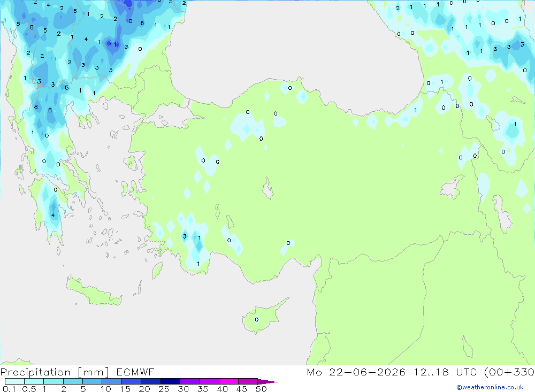535x392 pixels.
Task: Choose the 15–20 mm legend swatch
Action: point(131,381)
